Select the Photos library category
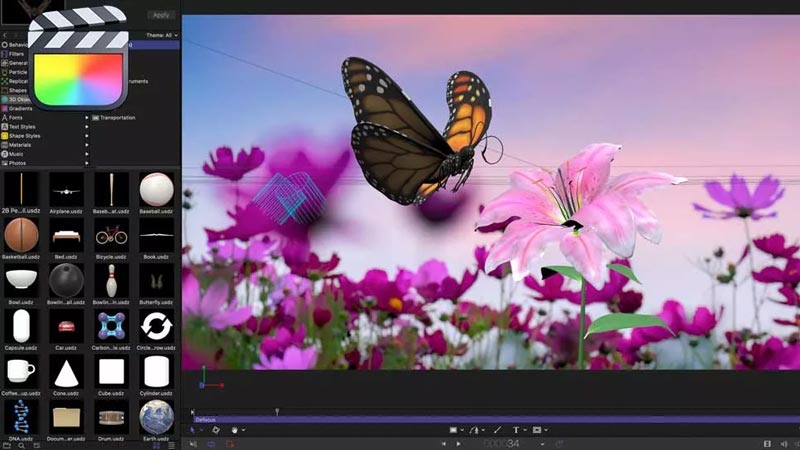The width and height of the screenshot is (800, 450). tap(17, 163)
